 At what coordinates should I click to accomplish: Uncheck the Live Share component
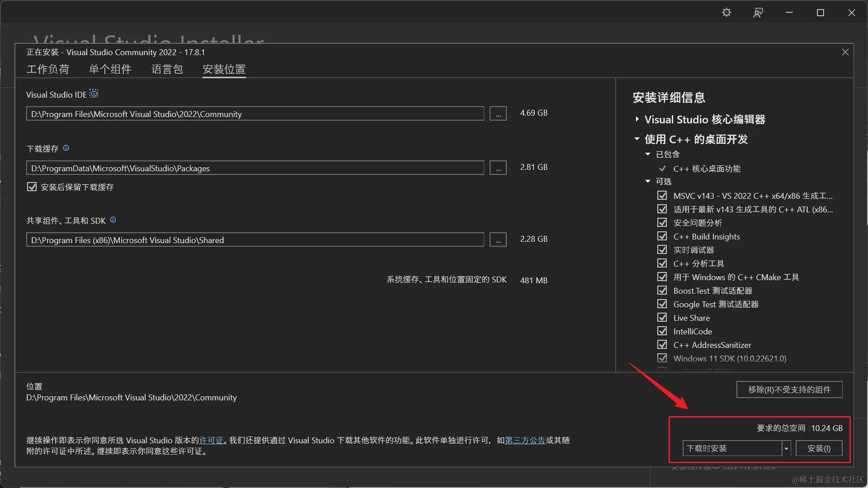pyautogui.click(x=662, y=318)
